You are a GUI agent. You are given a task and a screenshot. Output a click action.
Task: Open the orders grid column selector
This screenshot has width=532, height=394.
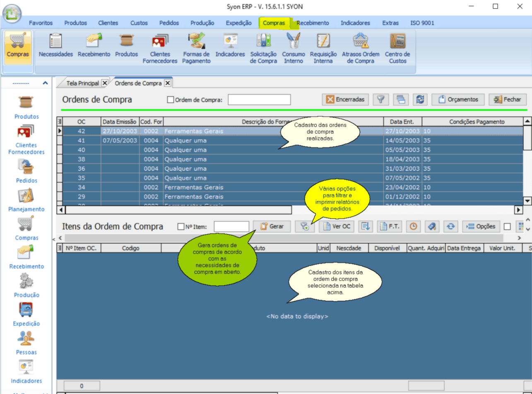pyautogui.click(x=59, y=121)
